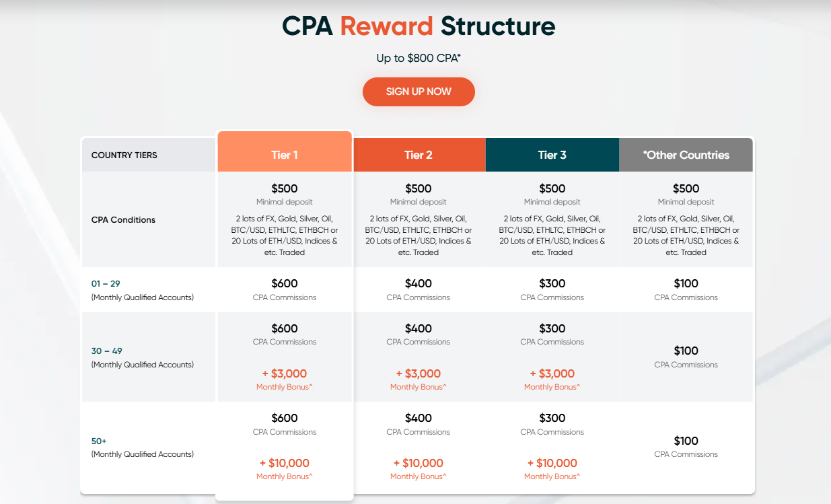
Task: Click the SIGN UP NOW button
Action: (419, 92)
